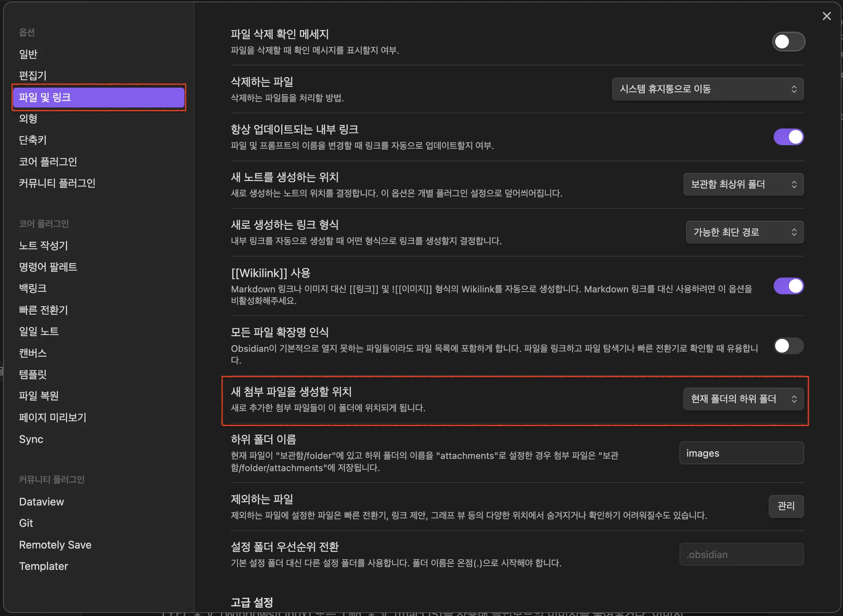Open Git plugin settings
843x616 pixels.
tap(99, 523)
